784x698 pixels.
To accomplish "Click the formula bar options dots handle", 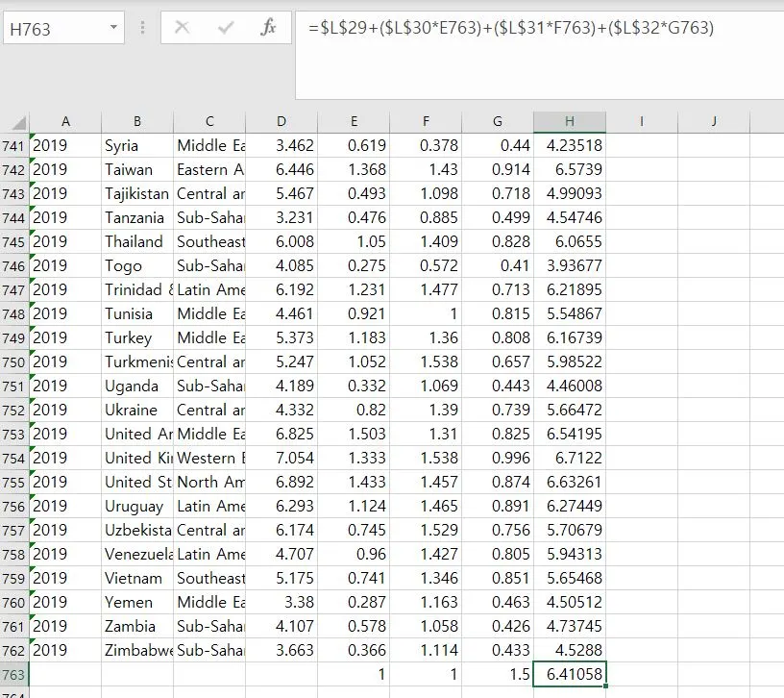I will (142, 28).
